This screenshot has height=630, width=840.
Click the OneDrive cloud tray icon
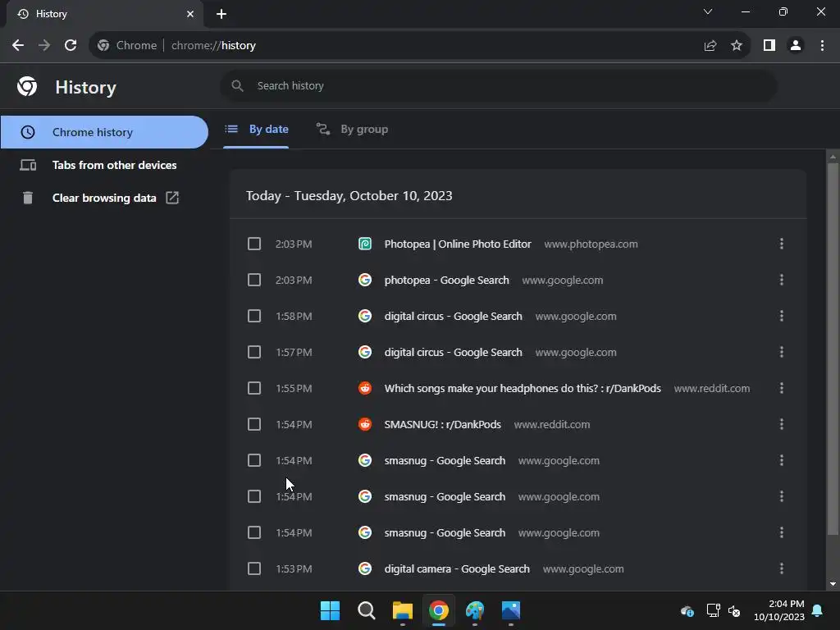pyautogui.click(x=687, y=610)
